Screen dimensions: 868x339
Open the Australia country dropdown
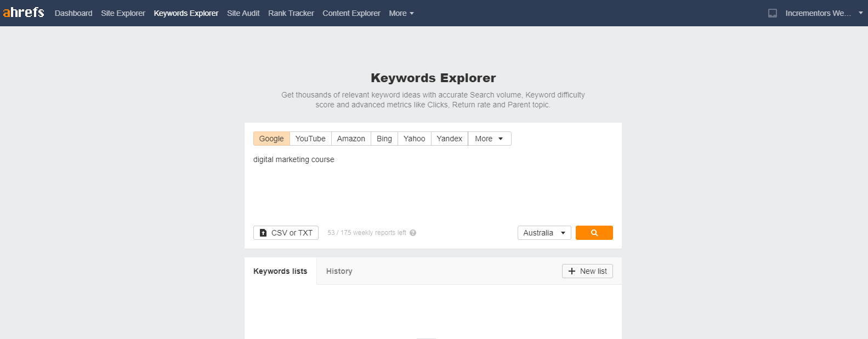pos(544,233)
